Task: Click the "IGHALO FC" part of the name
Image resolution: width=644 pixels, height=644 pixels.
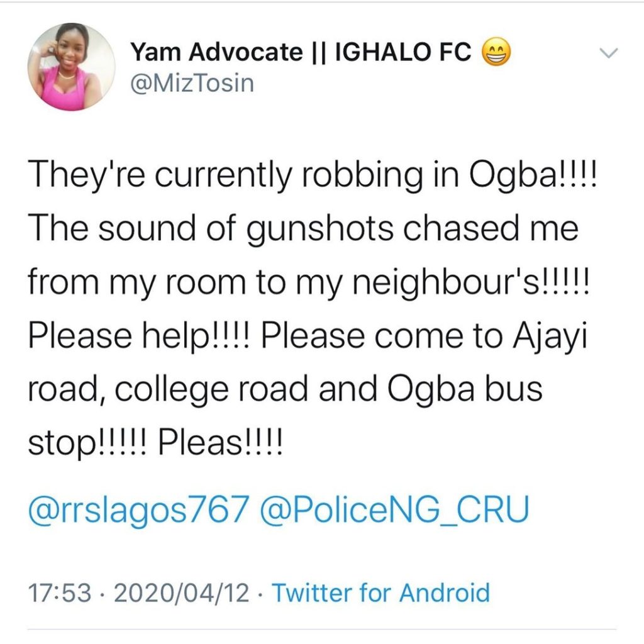Action: [404, 53]
